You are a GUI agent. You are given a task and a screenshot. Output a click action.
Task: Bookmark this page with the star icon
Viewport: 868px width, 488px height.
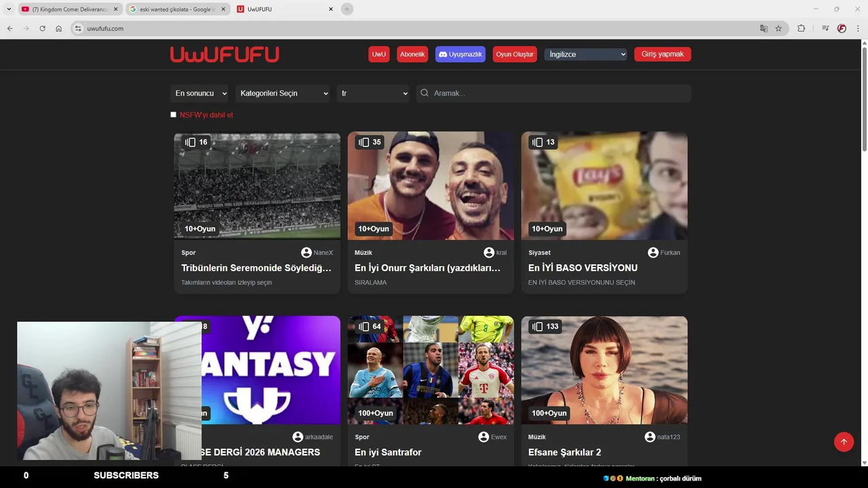click(x=778, y=28)
